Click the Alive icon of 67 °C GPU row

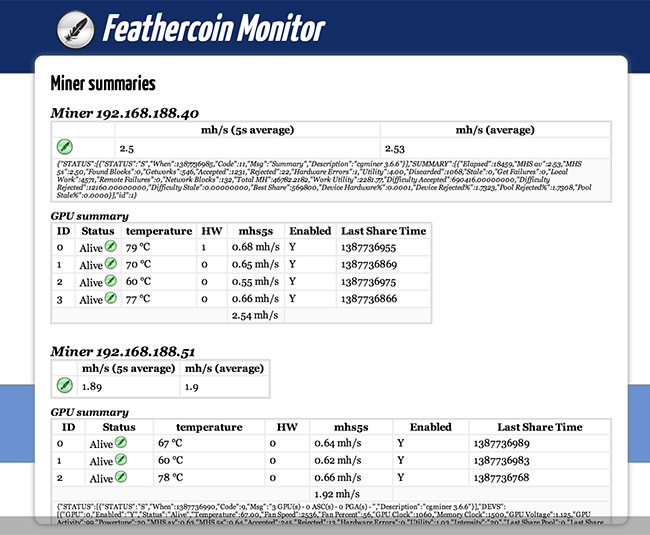pyautogui.click(x=121, y=443)
